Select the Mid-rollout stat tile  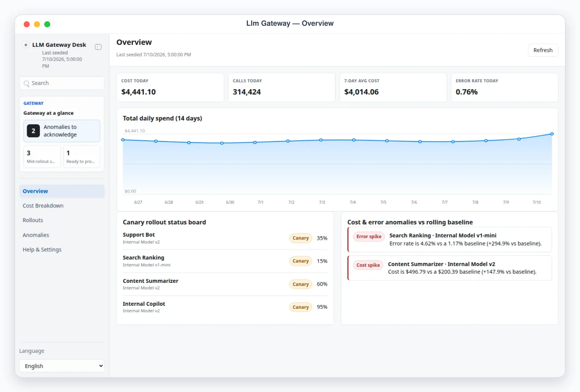click(x=42, y=157)
